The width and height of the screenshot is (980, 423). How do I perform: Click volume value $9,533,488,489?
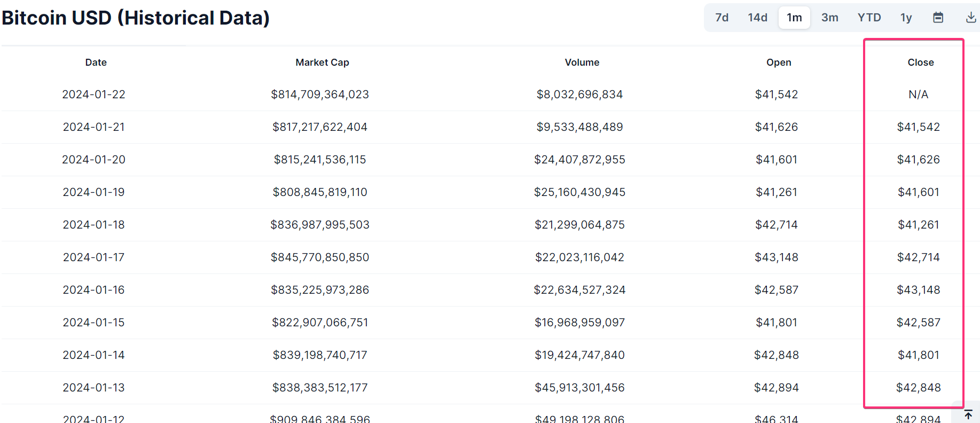580,127
